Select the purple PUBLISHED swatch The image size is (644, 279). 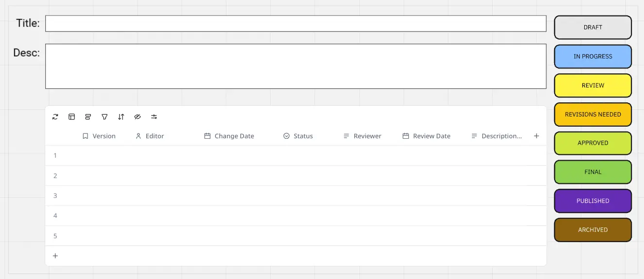coord(592,201)
